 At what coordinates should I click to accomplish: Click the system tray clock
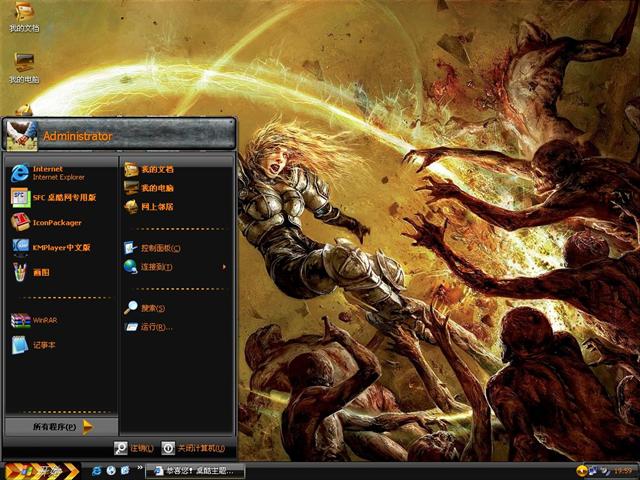click(x=623, y=471)
